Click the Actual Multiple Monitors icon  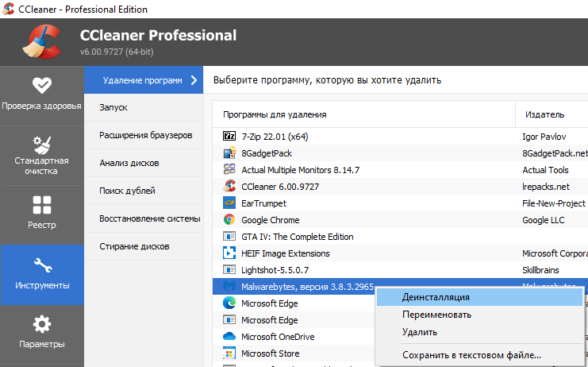point(229,169)
